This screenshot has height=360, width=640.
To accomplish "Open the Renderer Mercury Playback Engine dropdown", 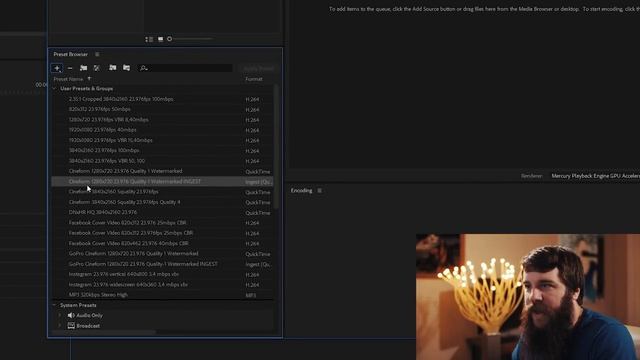I will (x=596, y=176).
